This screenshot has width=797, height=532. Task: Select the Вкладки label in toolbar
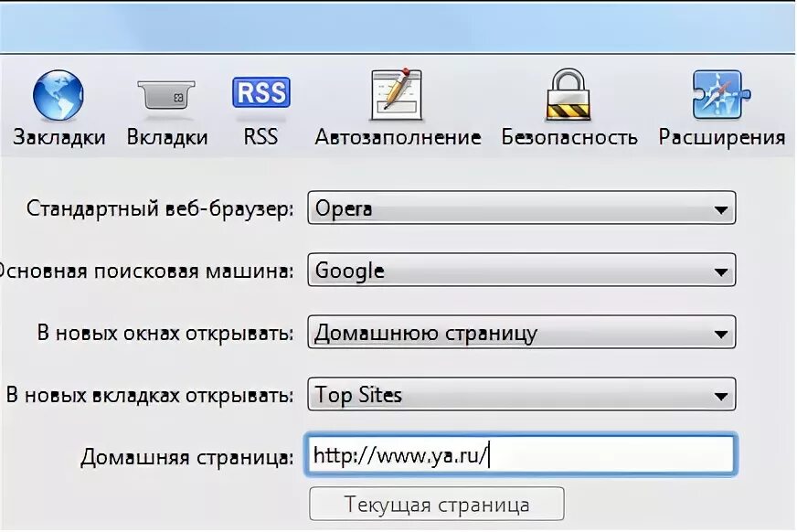point(167,137)
